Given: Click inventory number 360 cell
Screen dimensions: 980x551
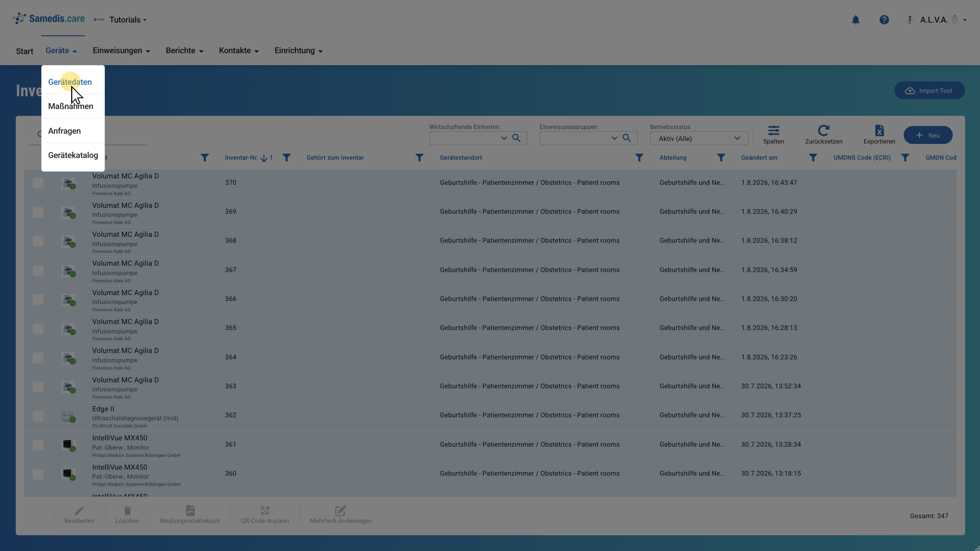Looking at the screenshot, I should [231, 473].
